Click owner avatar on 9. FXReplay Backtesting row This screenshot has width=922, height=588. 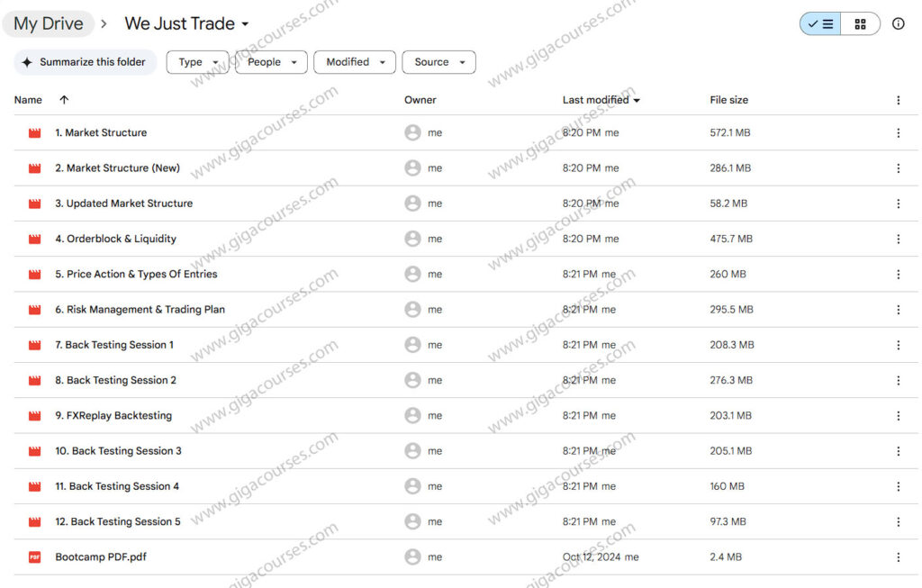tap(412, 416)
